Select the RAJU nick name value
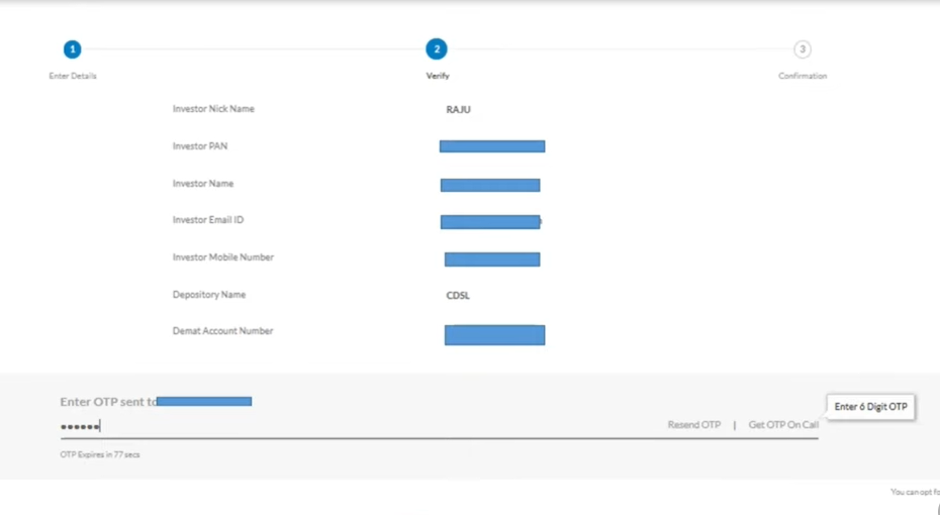 click(x=458, y=110)
